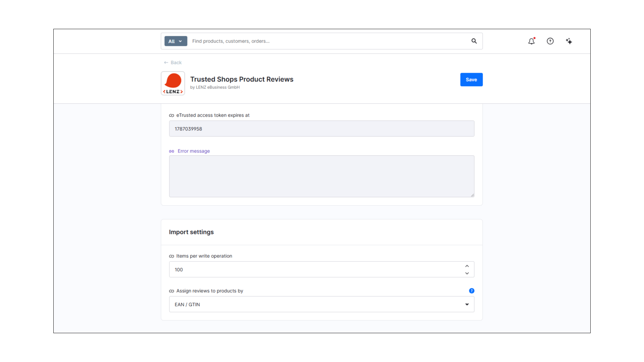The height and width of the screenshot is (362, 644).
Task: Click the search magnifier icon
Action: pos(474,41)
